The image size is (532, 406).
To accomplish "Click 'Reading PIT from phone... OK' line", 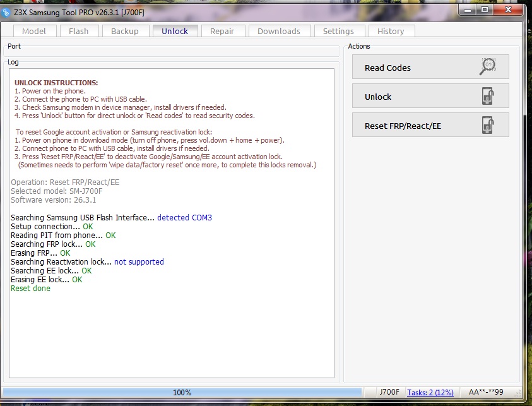I will (63, 236).
